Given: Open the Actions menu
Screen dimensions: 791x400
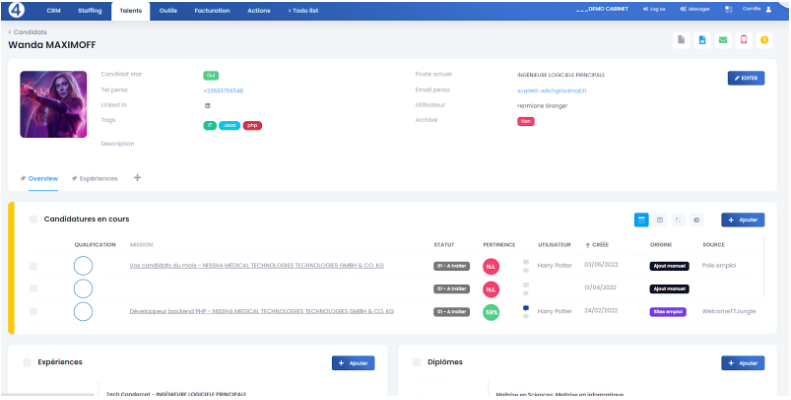Looking at the screenshot, I should tap(259, 11).
